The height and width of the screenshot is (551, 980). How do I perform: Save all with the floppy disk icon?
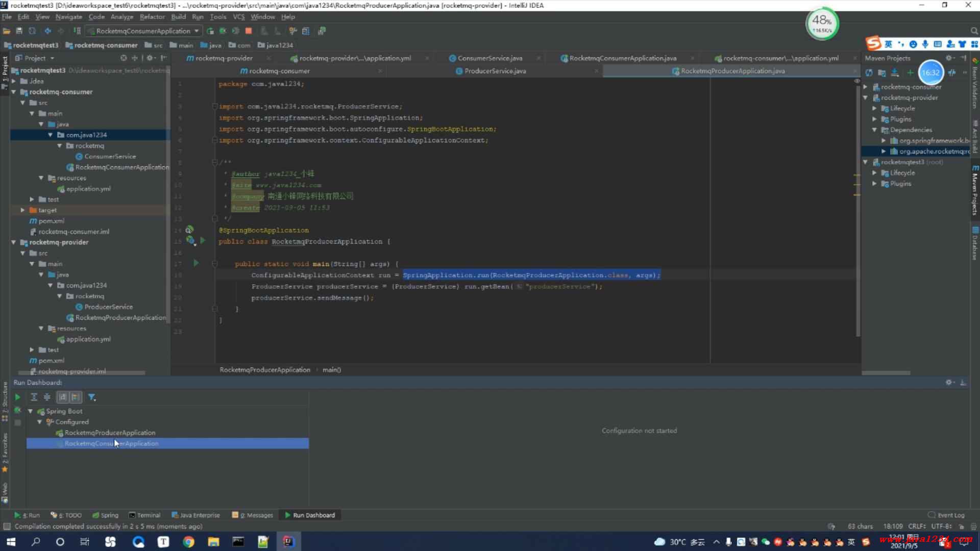click(x=19, y=31)
